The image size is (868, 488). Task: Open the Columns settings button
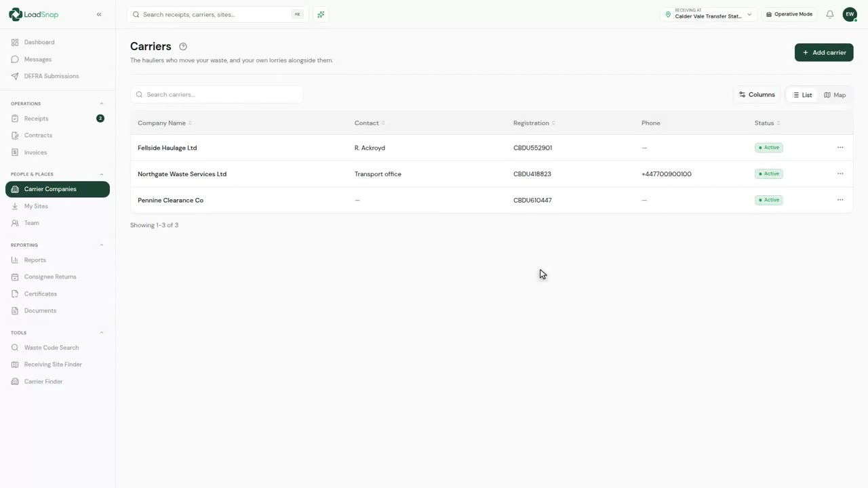(757, 95)
